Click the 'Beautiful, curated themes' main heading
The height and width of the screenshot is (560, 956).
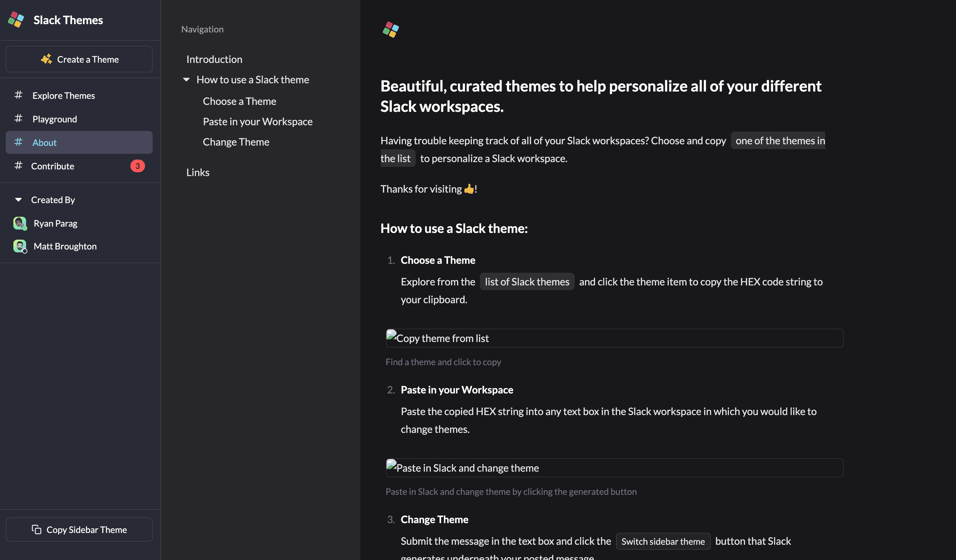[x=601, y=96]
